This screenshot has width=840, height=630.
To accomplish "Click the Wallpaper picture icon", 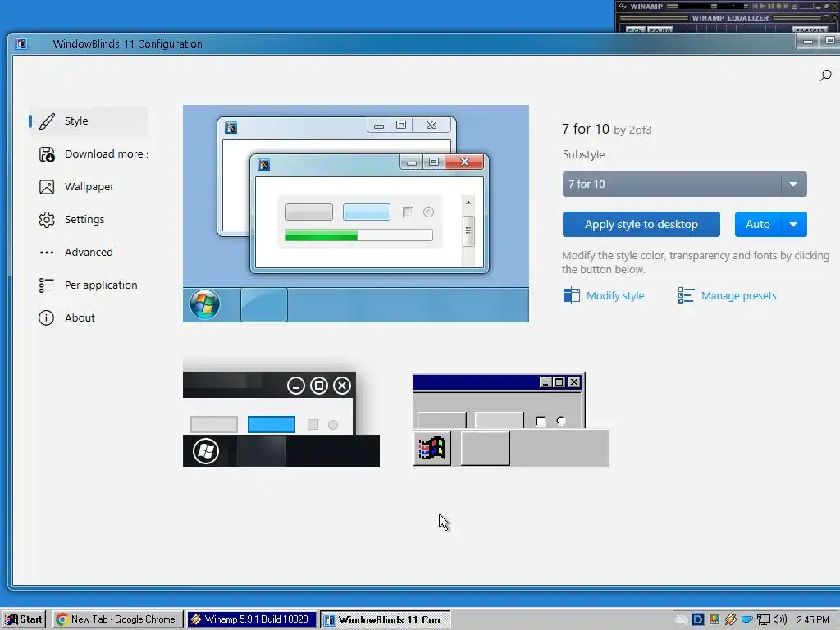I will [47, 187].
